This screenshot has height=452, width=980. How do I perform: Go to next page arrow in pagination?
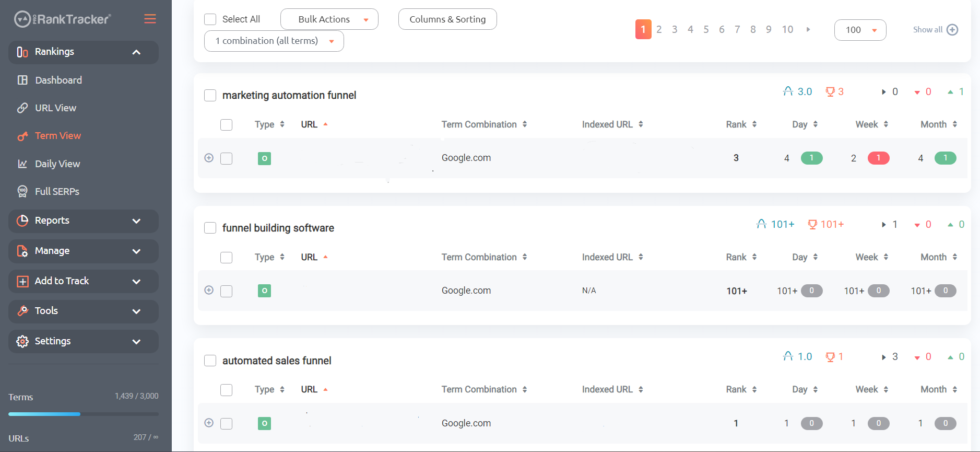coord(808,30)
